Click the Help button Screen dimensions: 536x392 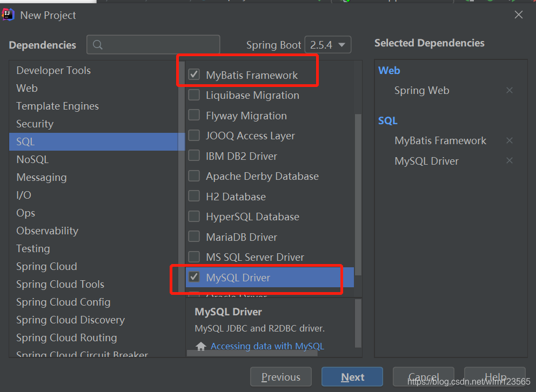494,377
